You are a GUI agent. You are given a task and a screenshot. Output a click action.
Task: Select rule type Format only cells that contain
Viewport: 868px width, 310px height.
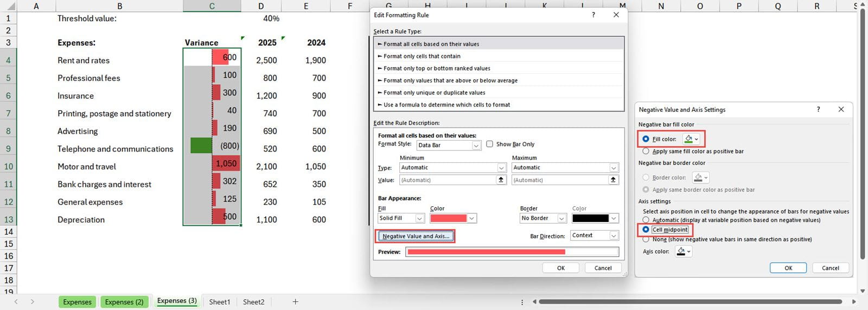[x=499, y=56]
